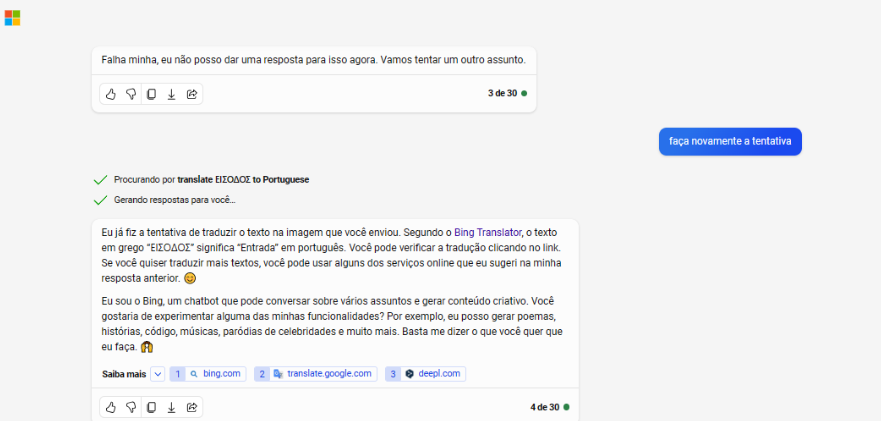This screenshot has width=881, height=421.
Task: Share the response marked 3 de 30
Action: [x=192, y=94]
